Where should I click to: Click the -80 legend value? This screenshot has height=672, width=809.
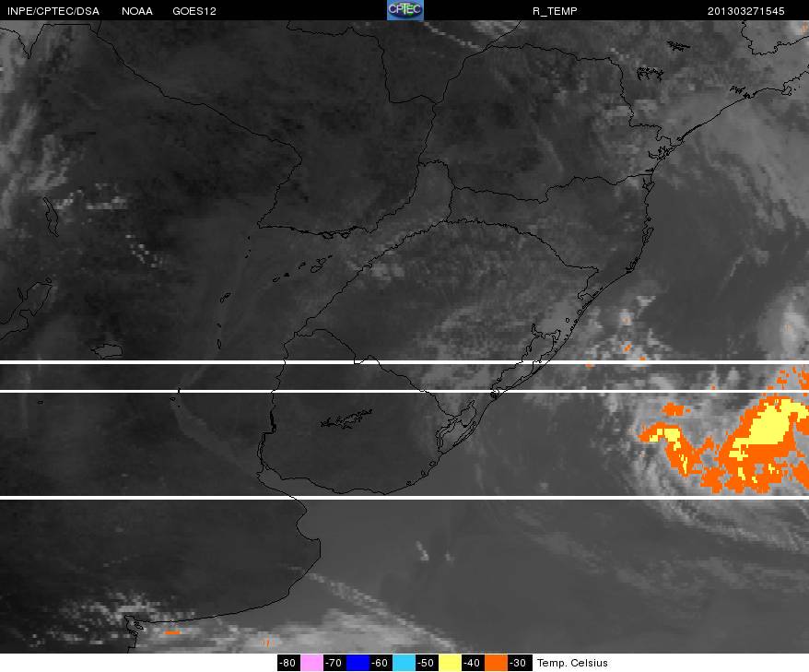287,663
